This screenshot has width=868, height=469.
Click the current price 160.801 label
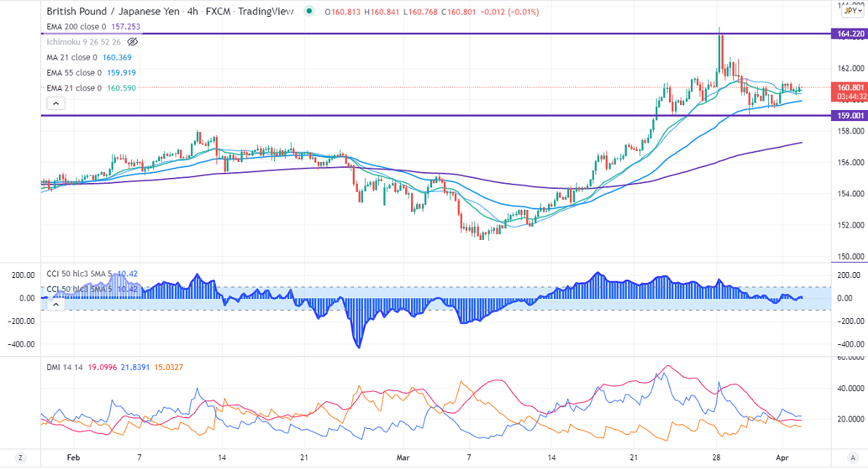tap(851, 88)
